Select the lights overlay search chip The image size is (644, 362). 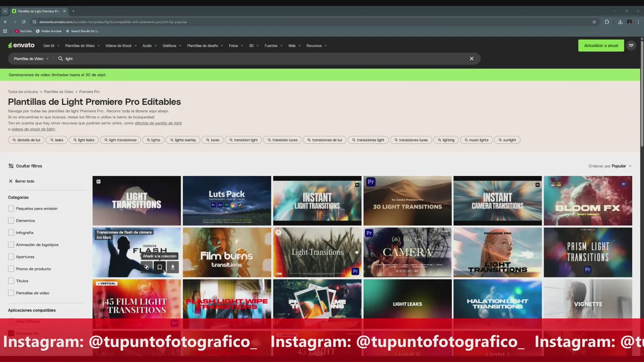[183, 140]
